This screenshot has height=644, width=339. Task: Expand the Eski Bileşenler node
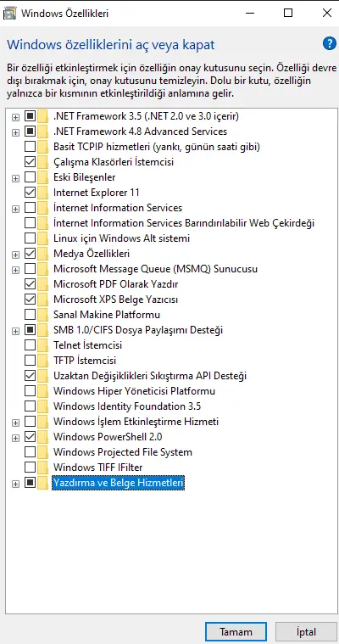tap(15, 178)
